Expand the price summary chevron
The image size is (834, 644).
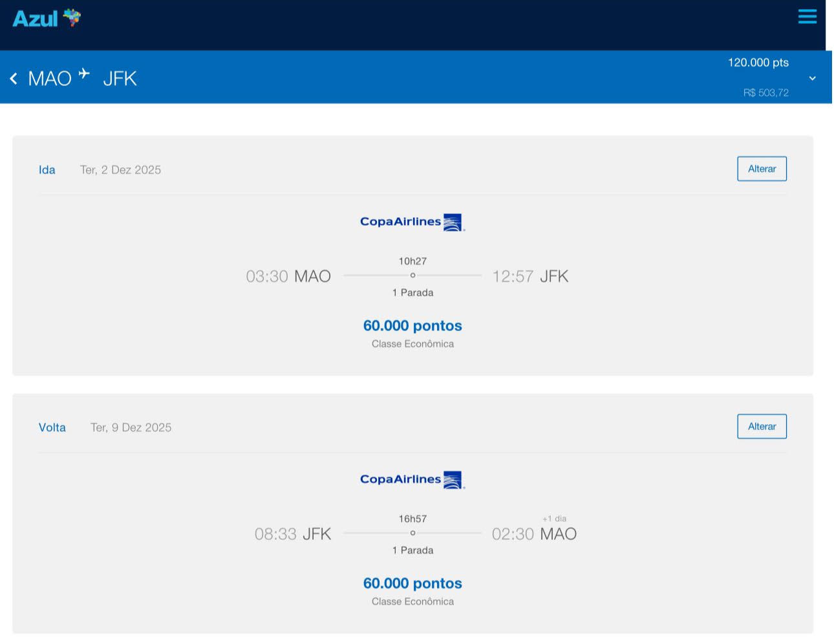(x=812, y=78)
